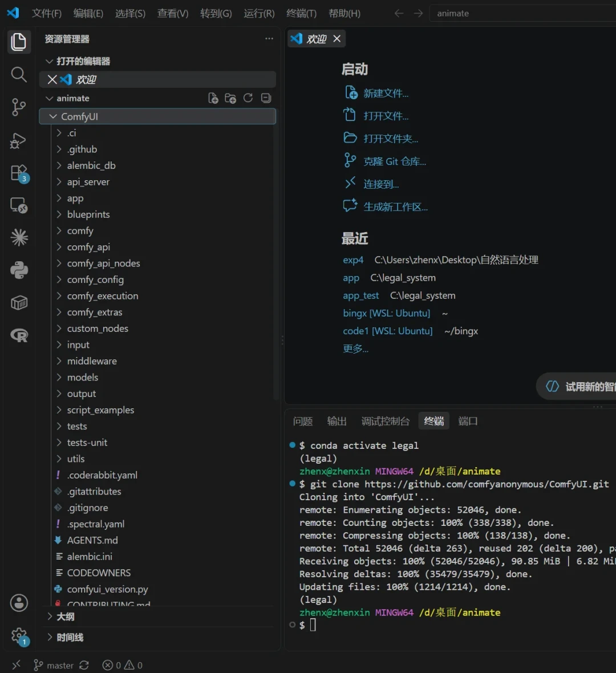Viewport: 616px width, 673px height.
Task: Close the 欢迎 editor in open editors list
Action: click(52, 79)
